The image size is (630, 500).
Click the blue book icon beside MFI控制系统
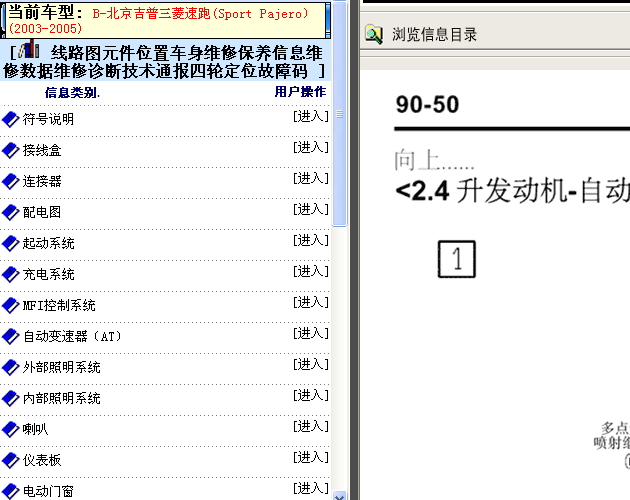10,305
